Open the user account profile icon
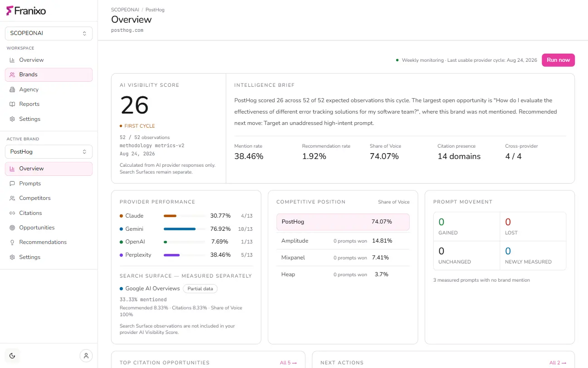588x368 pixels. point(86,356)
